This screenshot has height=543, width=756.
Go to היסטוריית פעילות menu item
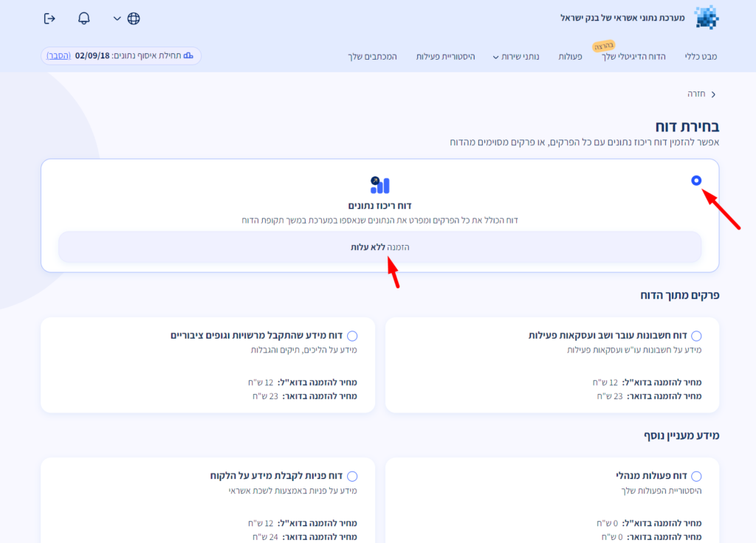pos(446,57)
